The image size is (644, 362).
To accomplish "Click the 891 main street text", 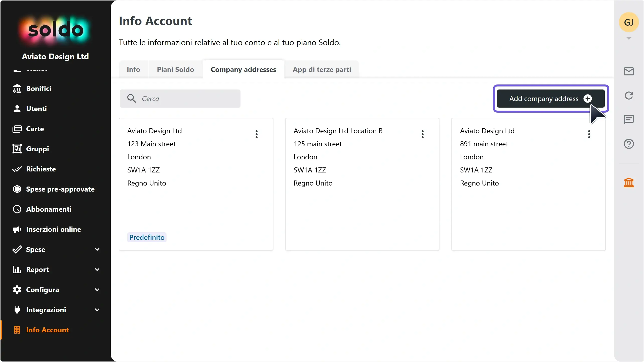I will coord(484,144).
